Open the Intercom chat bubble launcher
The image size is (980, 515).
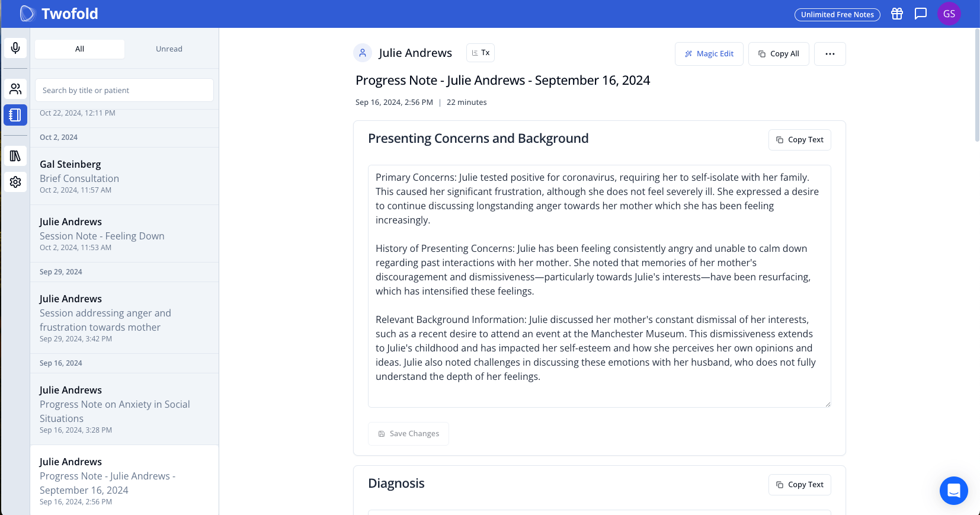[953, 490]
